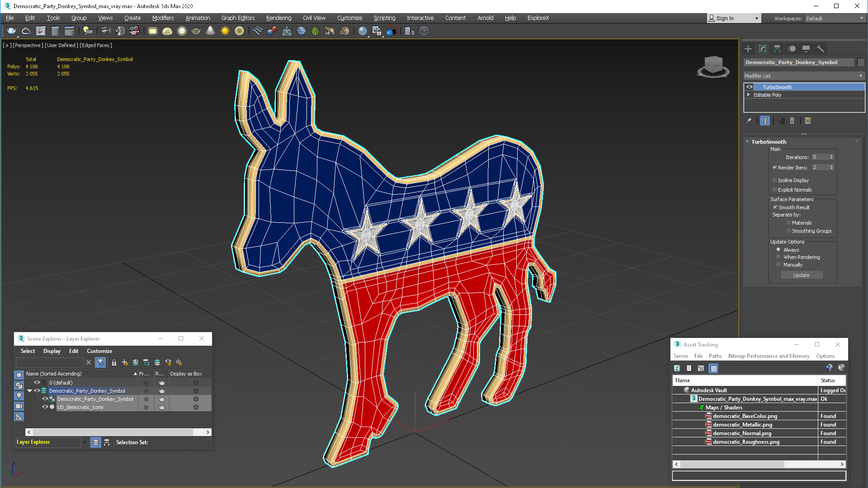Viewport: 868px width, 488px height.
Task: Click the V-Ray sun light icon
Action: tap(225, 31)
